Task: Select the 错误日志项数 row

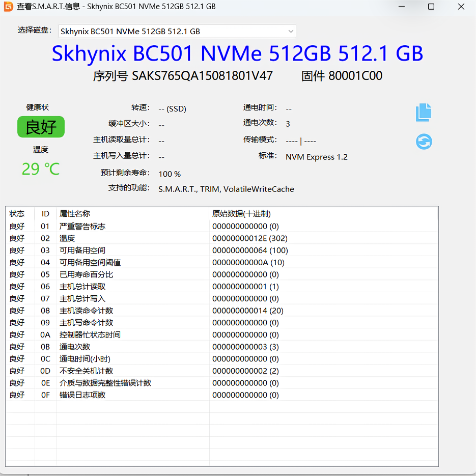Action: [222, 395]
